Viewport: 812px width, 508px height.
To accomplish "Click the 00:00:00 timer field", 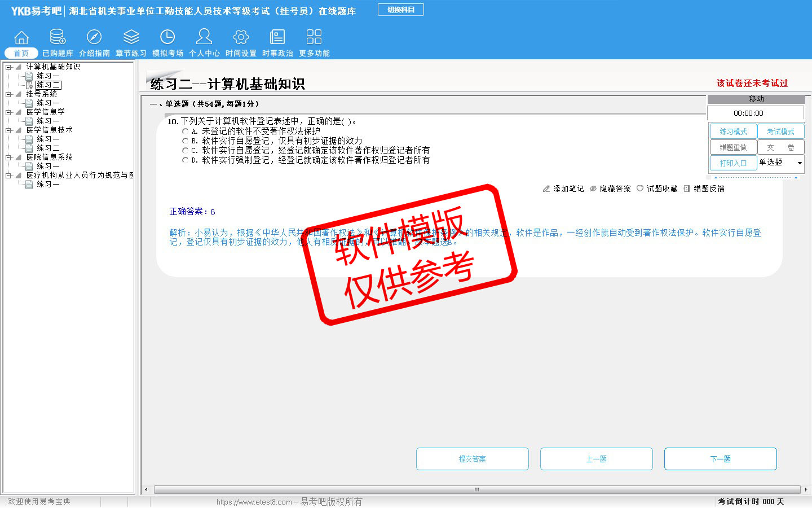I will pos(756,113).
